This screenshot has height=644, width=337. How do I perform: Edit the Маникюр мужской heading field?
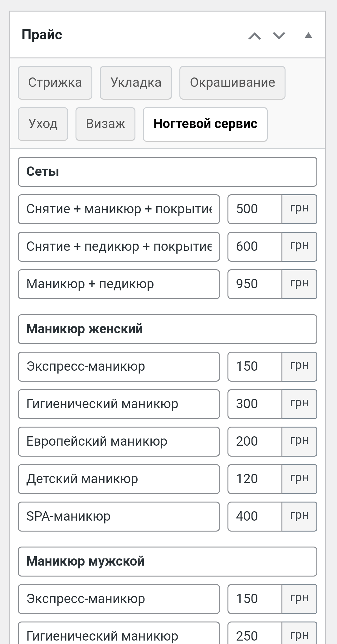click(x=167, y=562)
